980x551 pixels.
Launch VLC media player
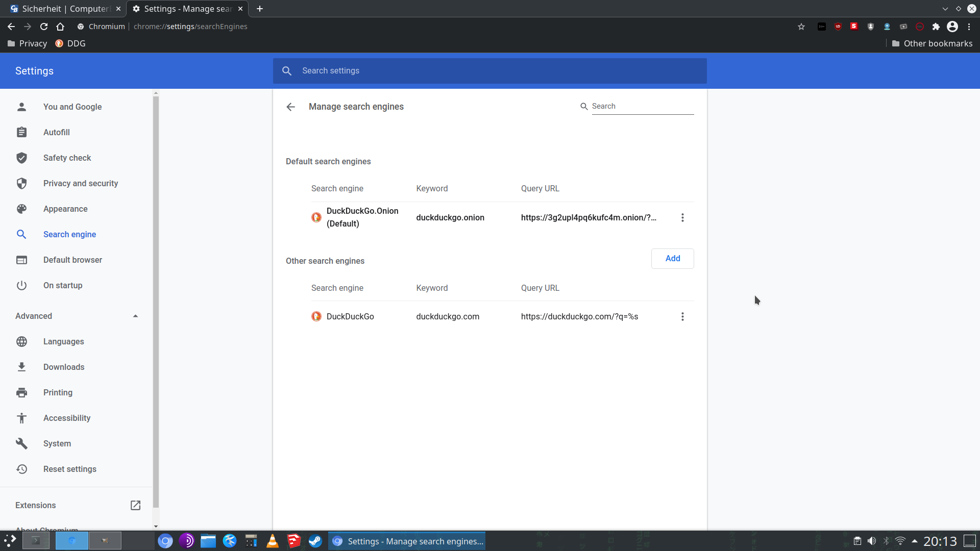tap(273, 541)
